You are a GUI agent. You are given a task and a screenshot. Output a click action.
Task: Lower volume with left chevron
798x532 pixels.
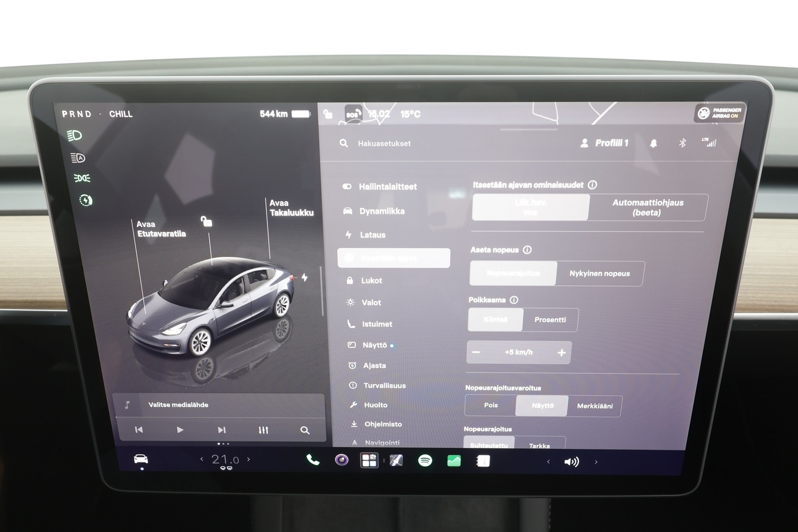(548, 462)
